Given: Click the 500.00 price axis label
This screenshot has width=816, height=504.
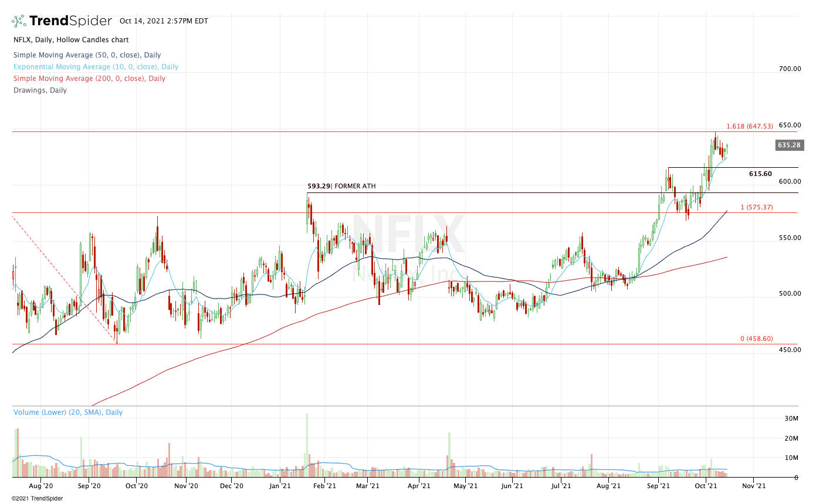Looking at the screenshot, I should coord(790,293).
